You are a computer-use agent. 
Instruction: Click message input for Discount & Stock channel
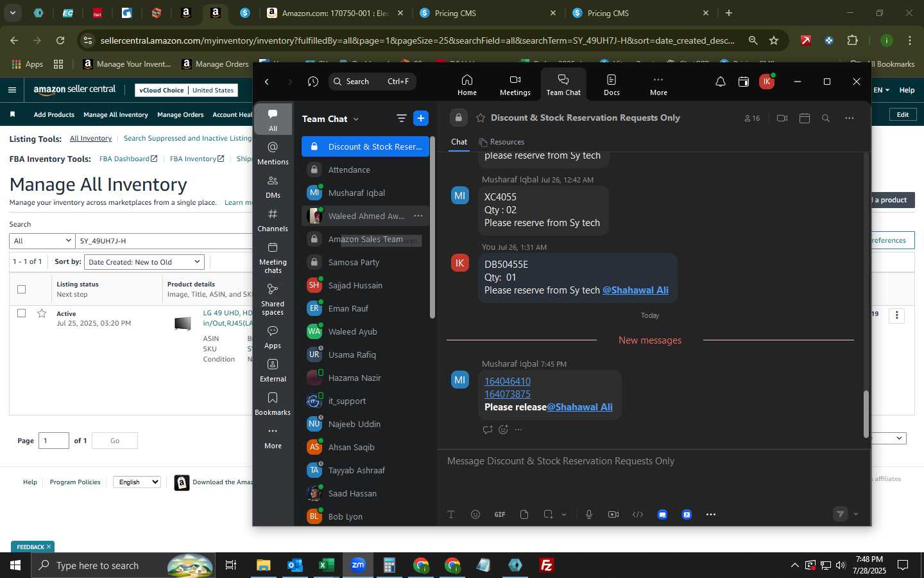click(653, 461)
